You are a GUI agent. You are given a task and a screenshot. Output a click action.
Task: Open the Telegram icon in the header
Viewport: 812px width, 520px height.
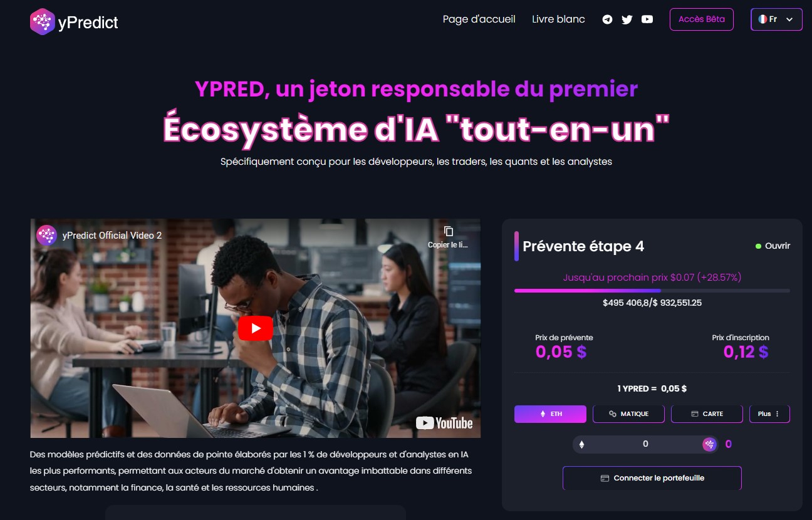[x=607, y=19]
